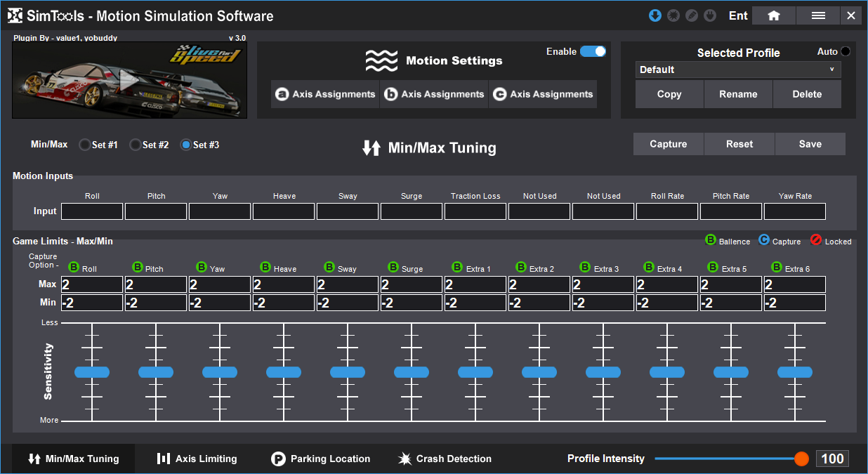Go to the Home screen
The image size is (868, 474).
[773, 15]
